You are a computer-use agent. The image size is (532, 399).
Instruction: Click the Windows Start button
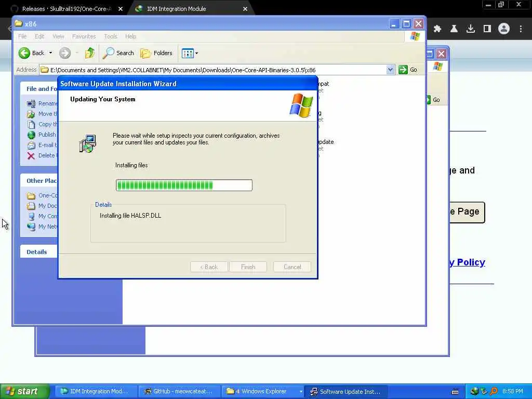click(x=24, y=391)
